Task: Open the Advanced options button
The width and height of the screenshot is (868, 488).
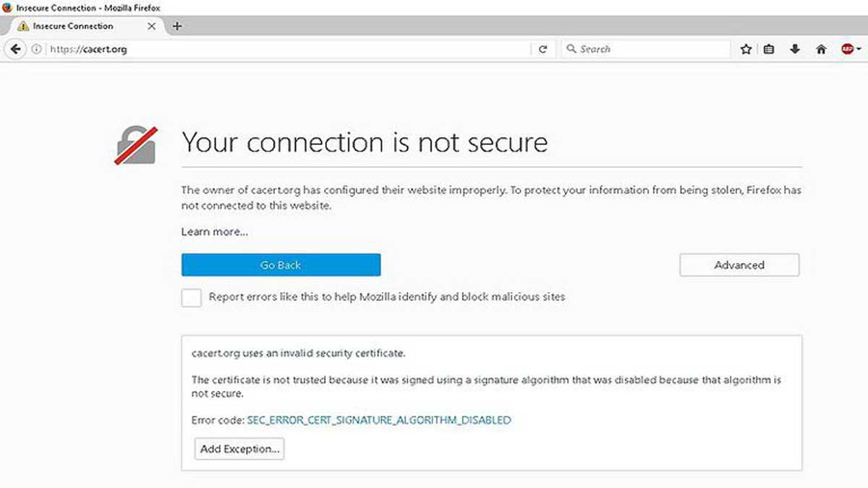Action: coord(739,265)
